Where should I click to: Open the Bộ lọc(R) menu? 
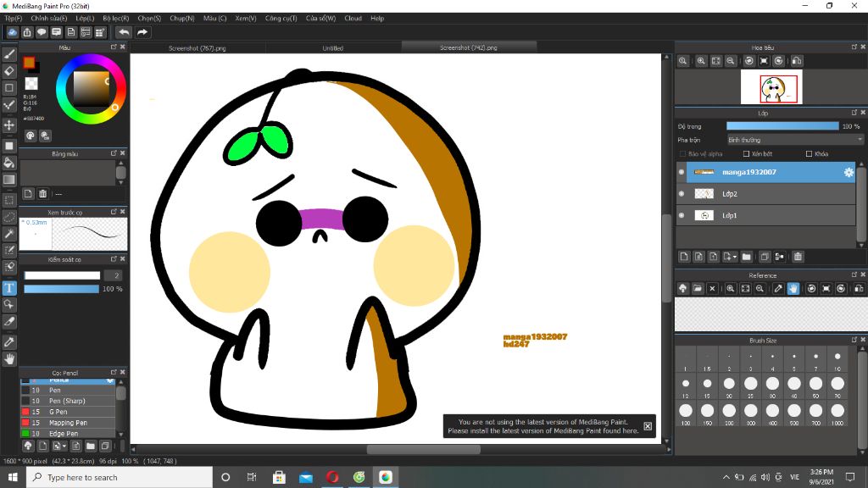[115, 19]
